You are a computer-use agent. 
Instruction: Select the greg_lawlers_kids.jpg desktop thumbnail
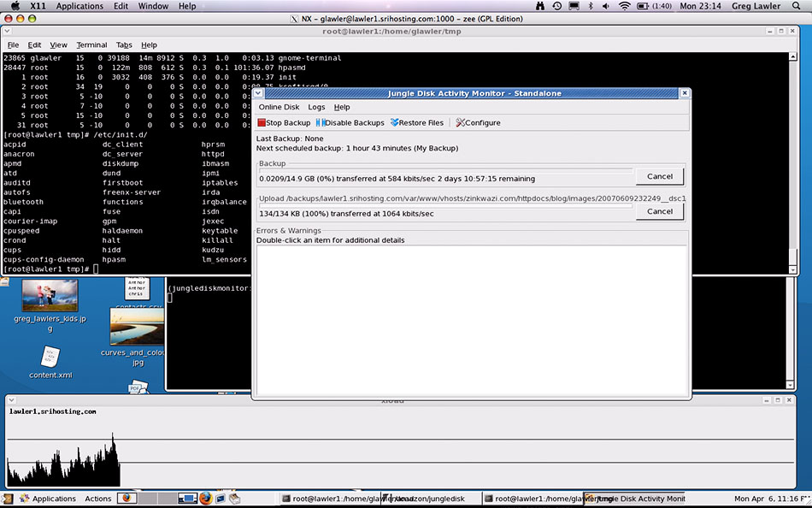point(50,295)
